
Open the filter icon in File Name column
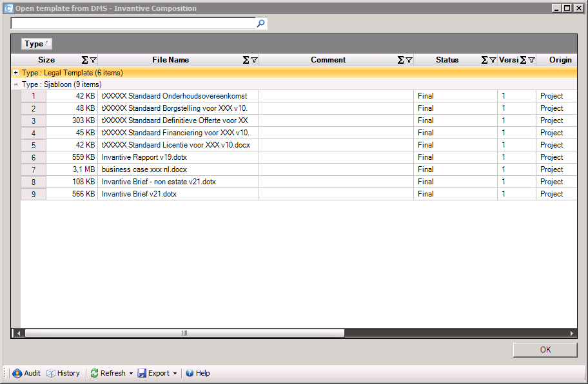[254, 60]
